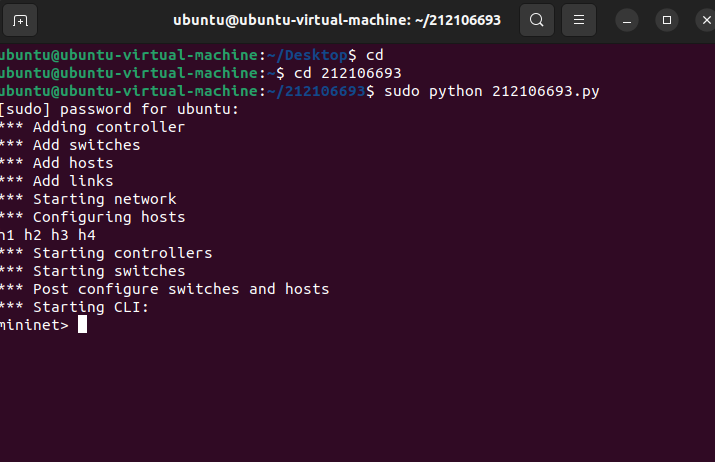This screenshot has height=462, width=715.
Task: Click the '*** Adding controller' line
Action: (x=93, y=127)
